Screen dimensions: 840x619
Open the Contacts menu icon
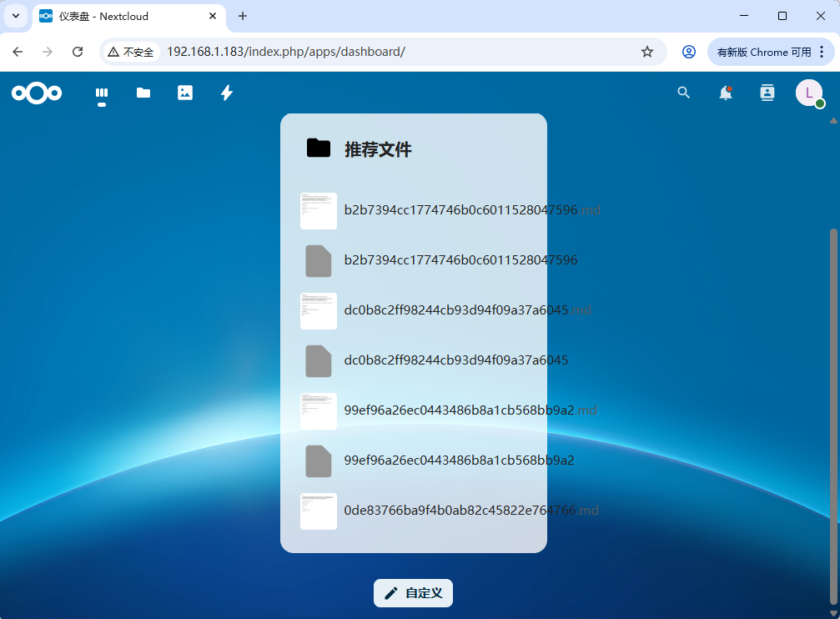coord(767,93)
